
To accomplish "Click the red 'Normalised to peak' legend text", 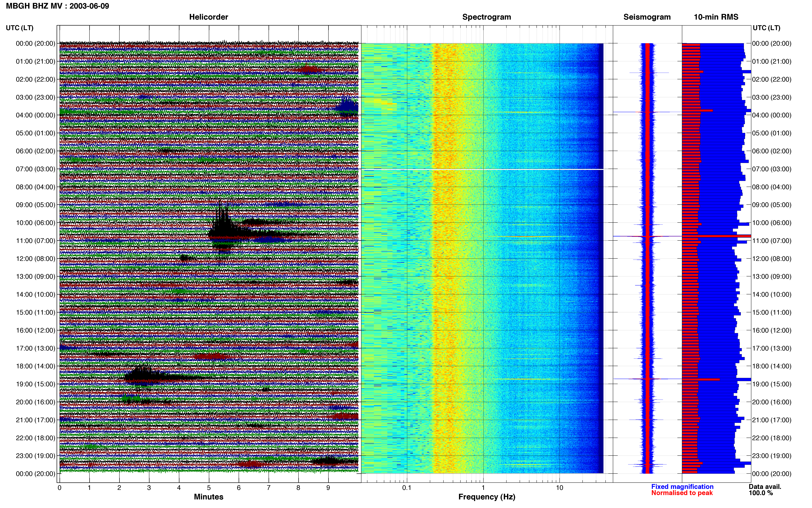I will [x=682, y=493].
